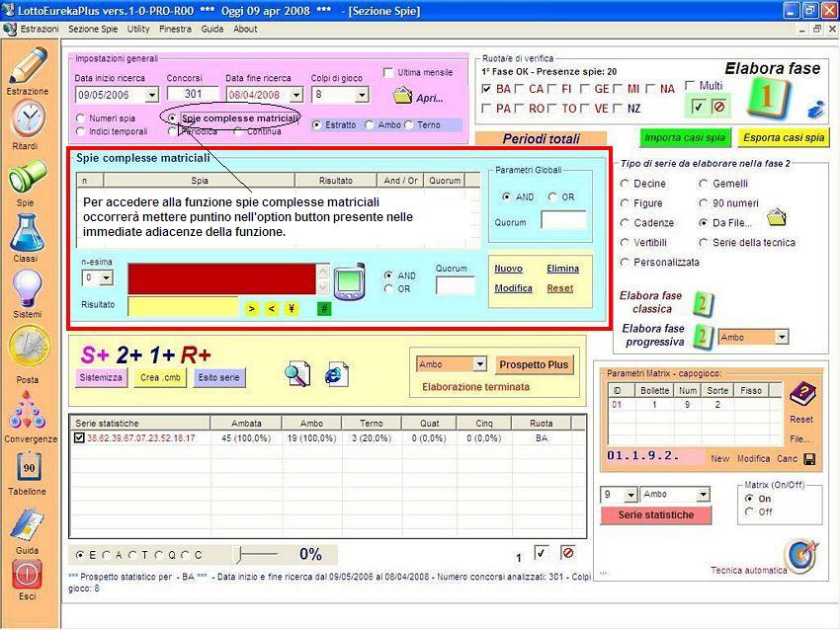Check the Multi checkbox
840x630 pixels.
pos(690,86)
